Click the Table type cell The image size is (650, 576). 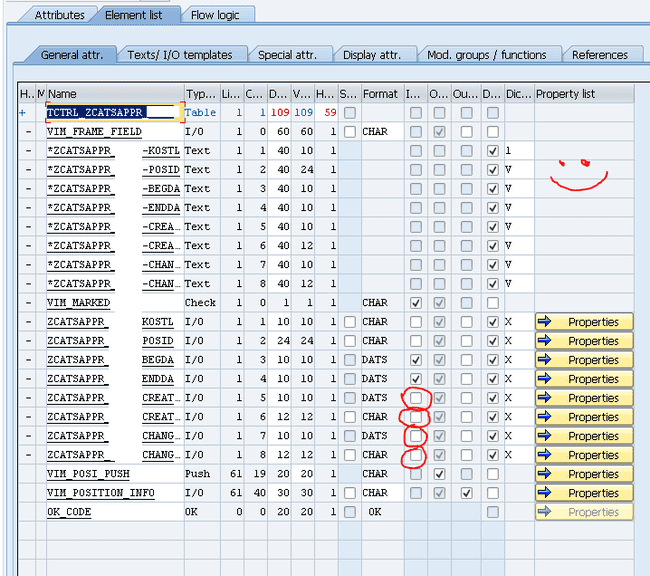point(202,112)
